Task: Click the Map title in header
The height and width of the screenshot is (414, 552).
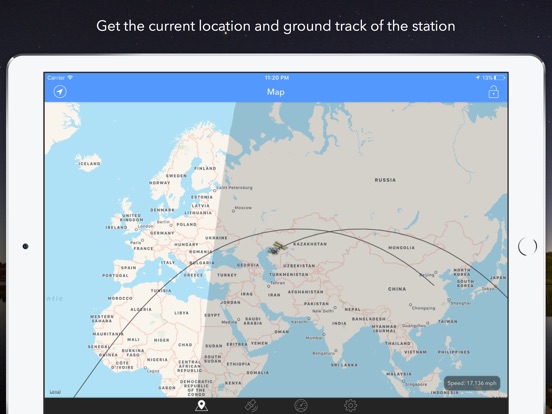Action: click(276, 92)
